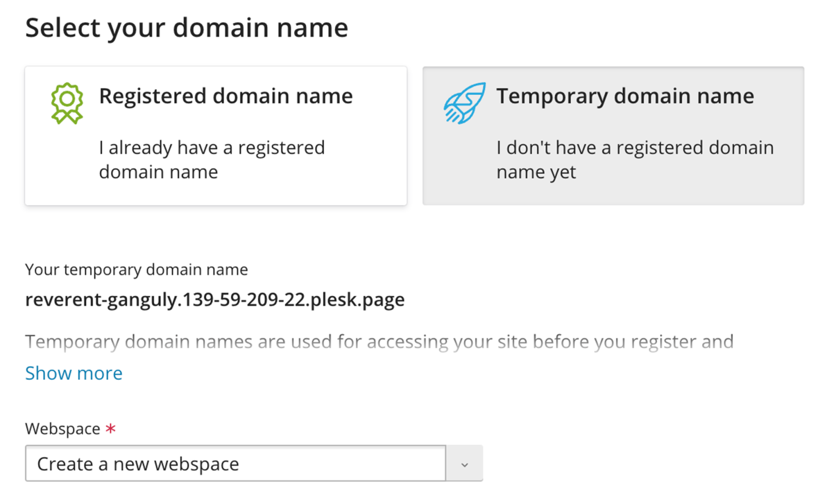The image size is (836, 504).
Task: Click the Your temporary domain name label
Action: click(136, 269)
